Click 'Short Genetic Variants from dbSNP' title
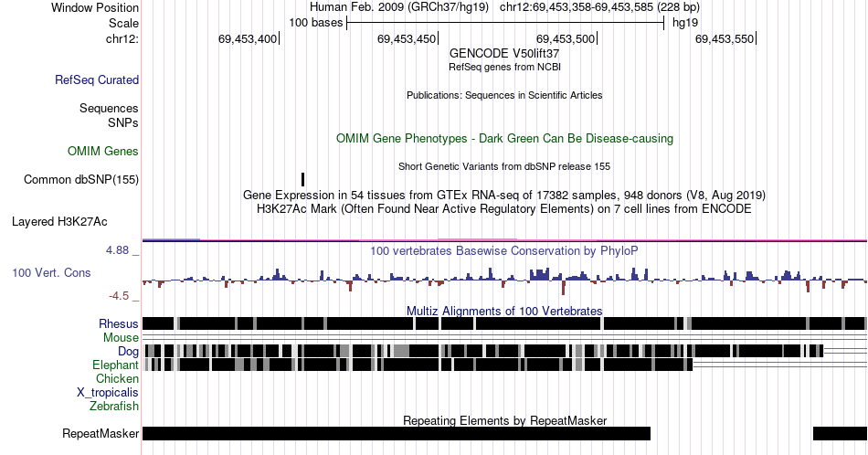 coord(504,166)
